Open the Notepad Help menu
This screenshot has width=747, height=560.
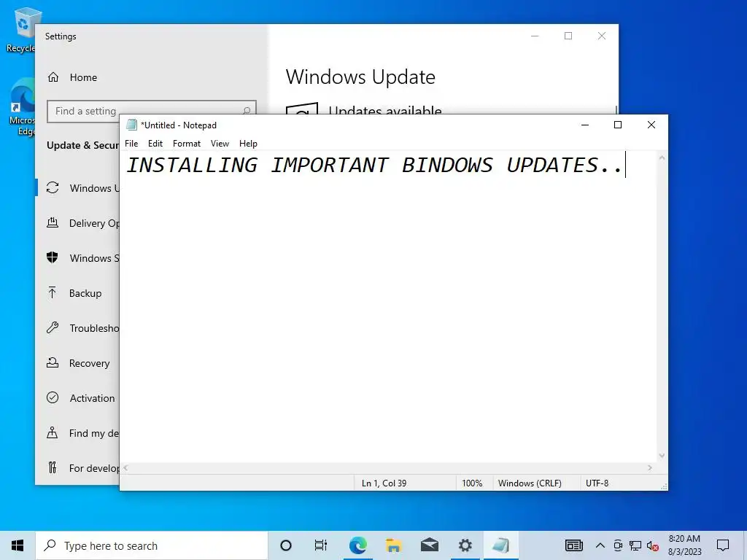248,144
